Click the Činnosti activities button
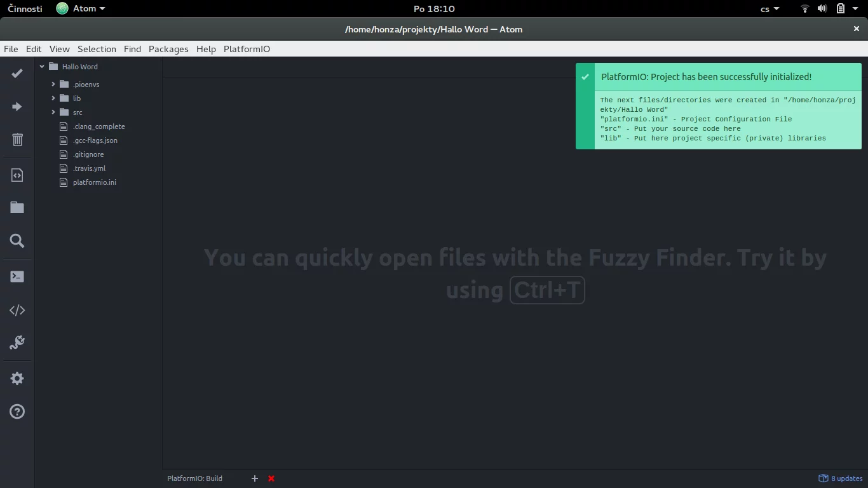Viewport: 868px width, 488px height. click(25, 9)
